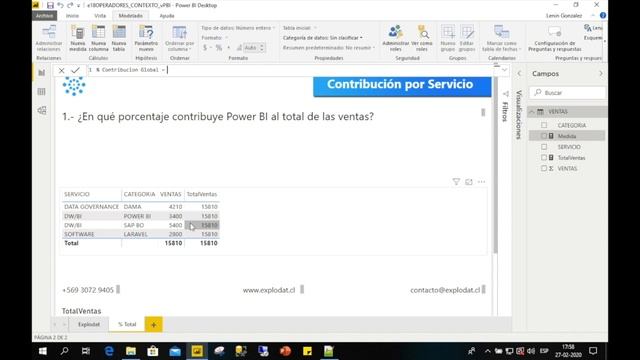Open Marcar como tabla de fechas dropdown
The height and width of the screenshot is (360, 640).
(x=501, y=38)
